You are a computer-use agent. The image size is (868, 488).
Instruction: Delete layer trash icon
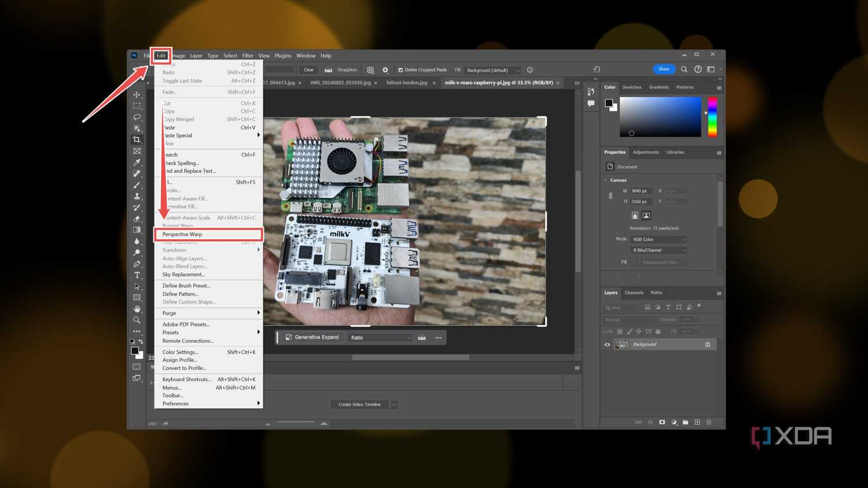pyautogui.click(x=709, y=422)
